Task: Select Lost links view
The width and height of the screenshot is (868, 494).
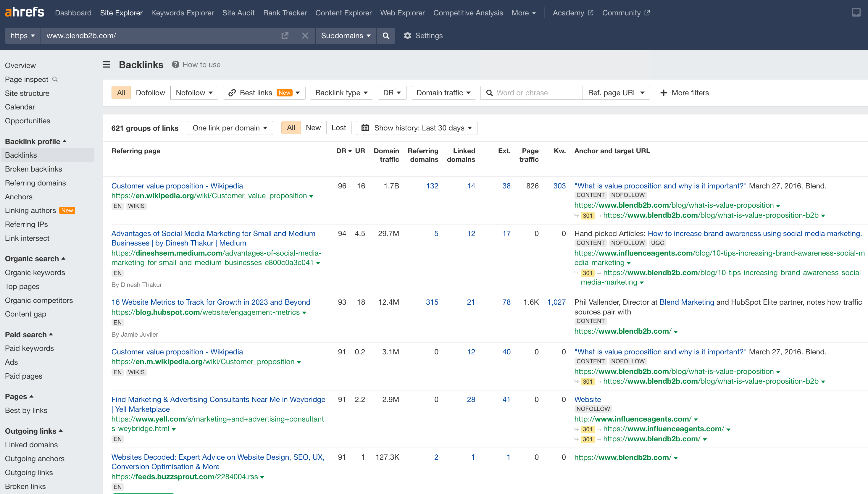Action: pos(338,127)
